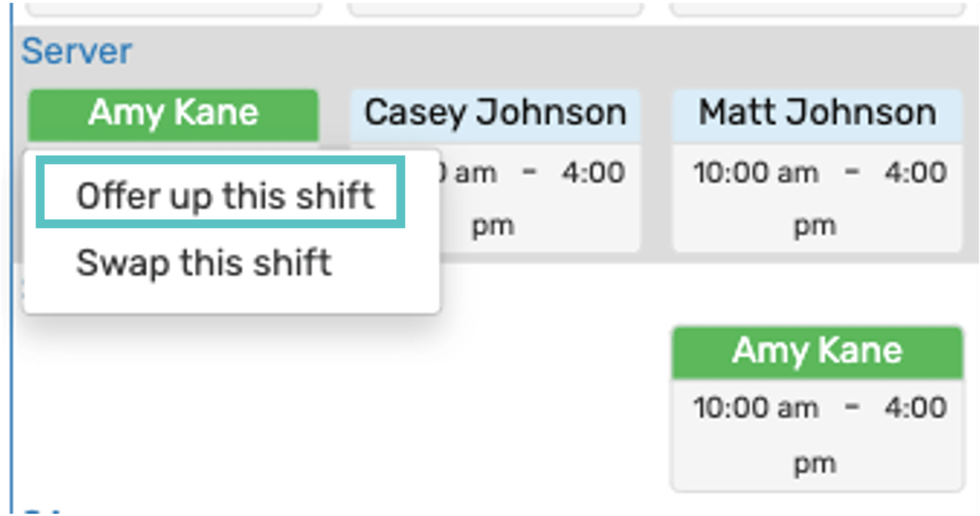Select the highlighted 'Offer up this shift' entry
This screenshot has height=516, width=980.
click(x=225, y=195)
